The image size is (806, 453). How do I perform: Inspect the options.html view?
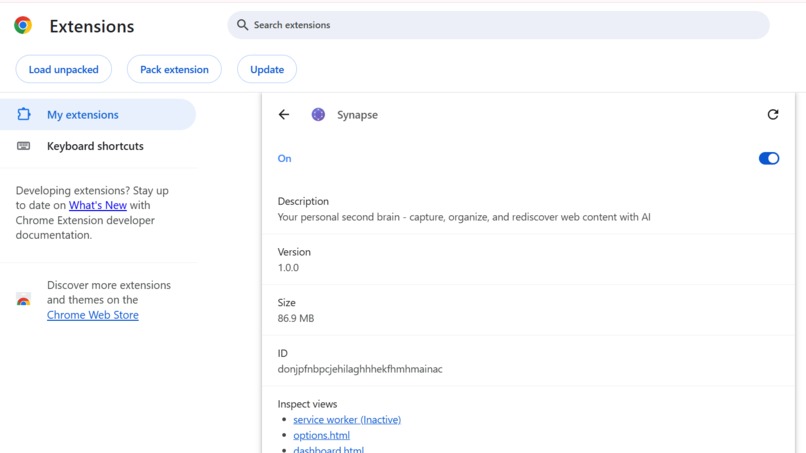321,436
